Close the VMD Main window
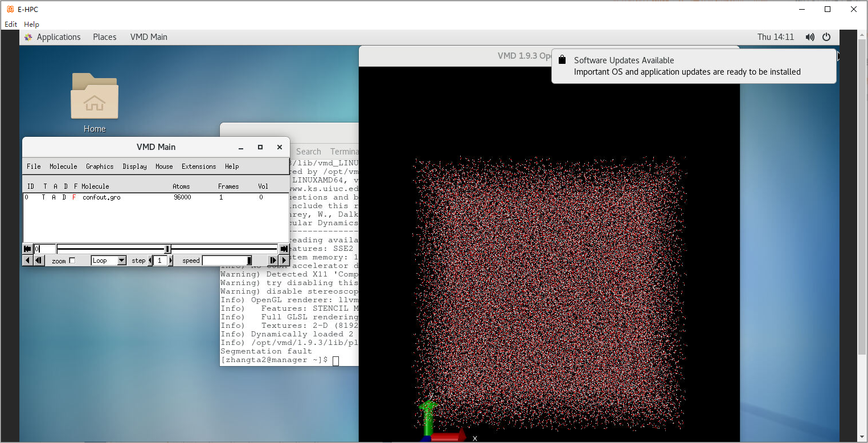Screen dimensions: 868x443 pyautogui.click(x=280, y=147)
